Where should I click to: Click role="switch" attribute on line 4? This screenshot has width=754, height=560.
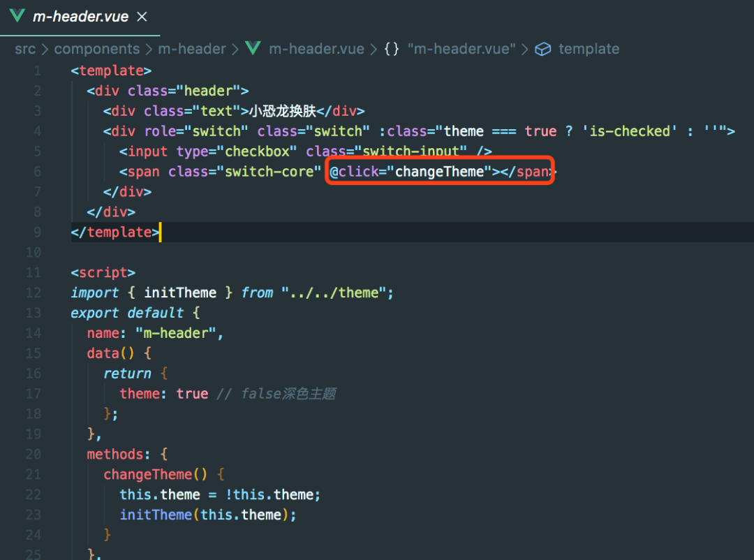coord(196,131)
